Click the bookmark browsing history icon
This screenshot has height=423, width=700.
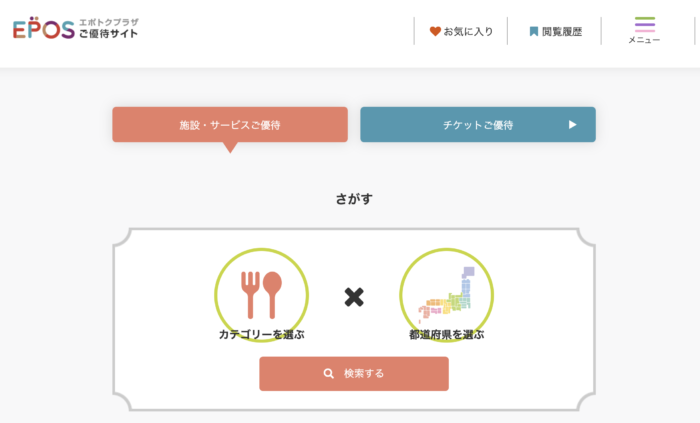[533, 31]
